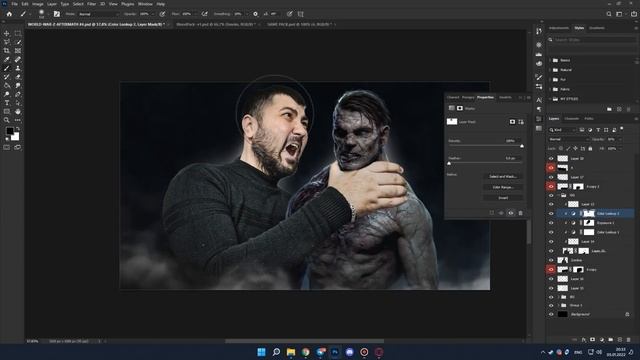640x360 pixels.
Task: Delete layer using Layers panel trash icon
Action: click(x=629, y=339)
